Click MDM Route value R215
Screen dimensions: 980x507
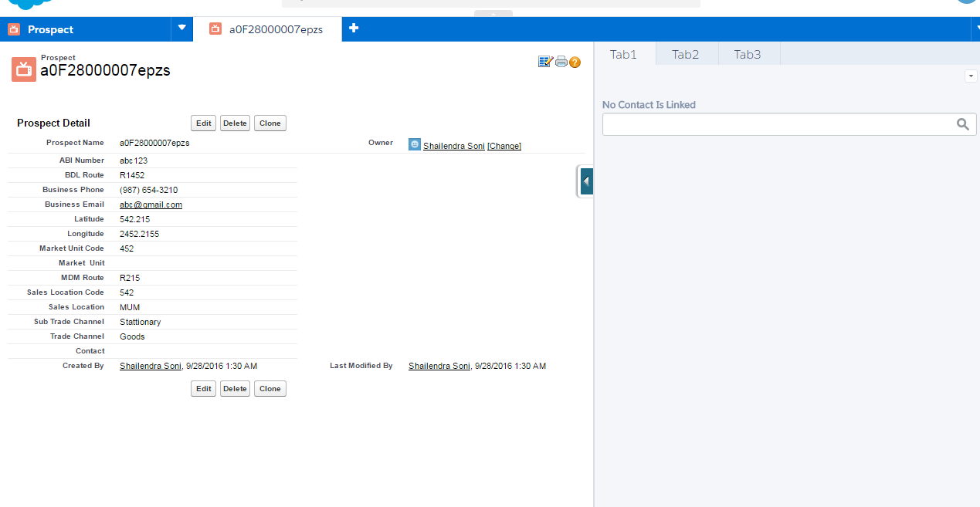130,278
